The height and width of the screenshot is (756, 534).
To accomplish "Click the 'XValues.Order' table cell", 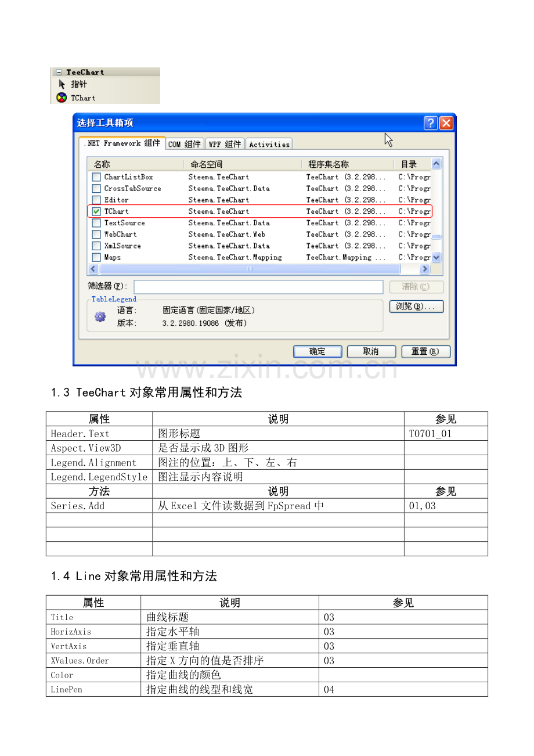I will (93, 661).
